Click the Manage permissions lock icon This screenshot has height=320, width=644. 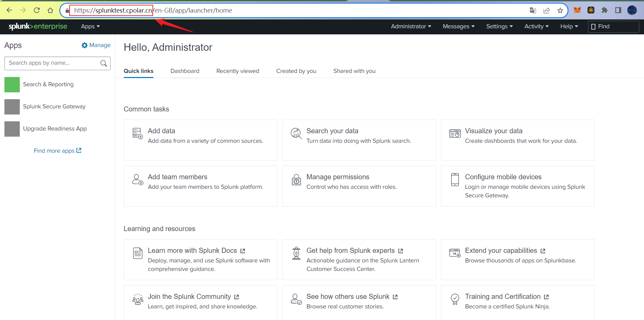pyautogui.click(x=296, y=180)
